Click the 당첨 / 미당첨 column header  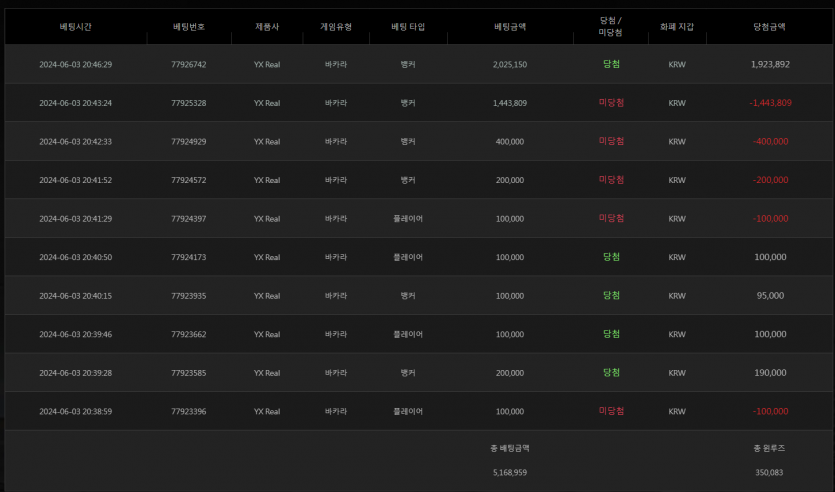tap(611, 27)
